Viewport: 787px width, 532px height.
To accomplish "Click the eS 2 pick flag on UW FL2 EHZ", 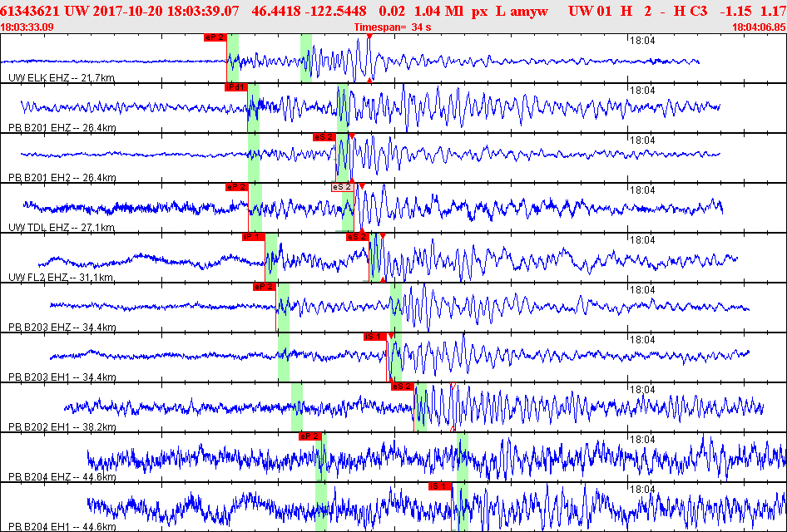I will (x=357, y=237).
